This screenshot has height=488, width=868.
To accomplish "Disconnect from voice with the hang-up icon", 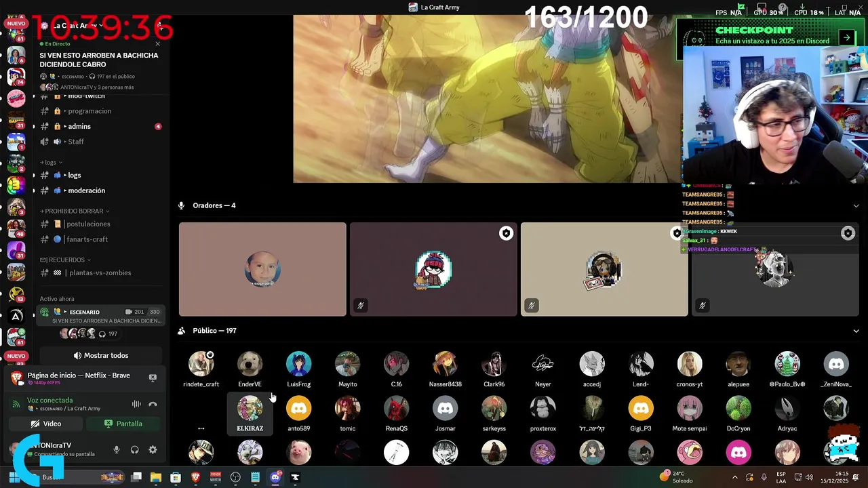I will (x=153, y=404).
